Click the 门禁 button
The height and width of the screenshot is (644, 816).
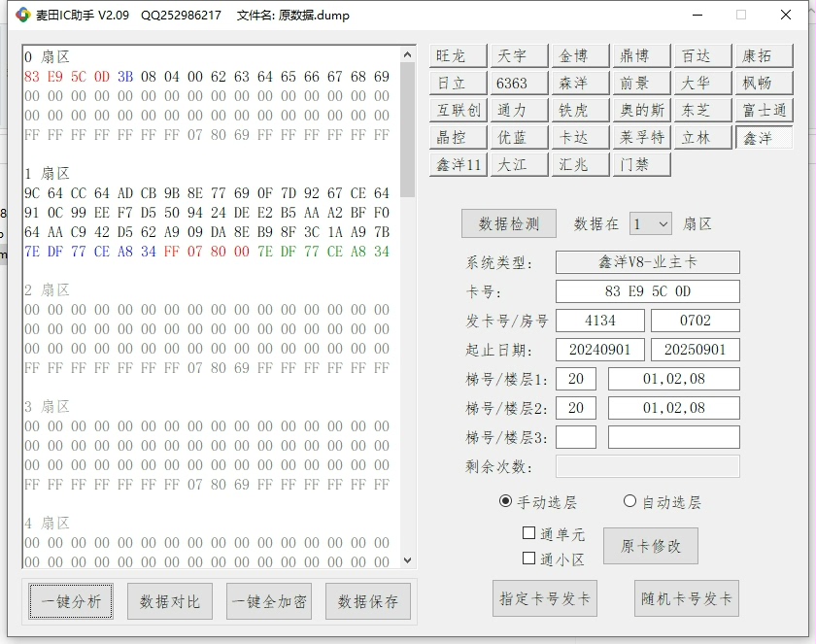coord(642,165)
